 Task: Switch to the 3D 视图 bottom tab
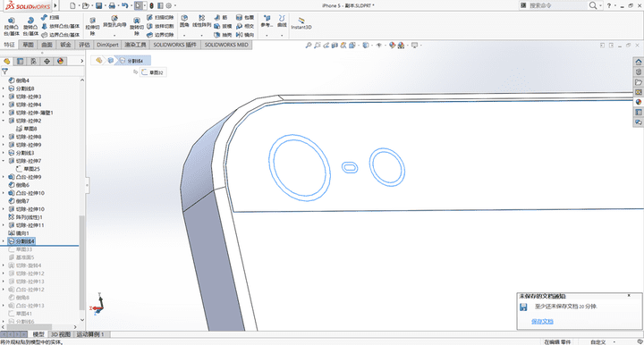pos(61,334)
